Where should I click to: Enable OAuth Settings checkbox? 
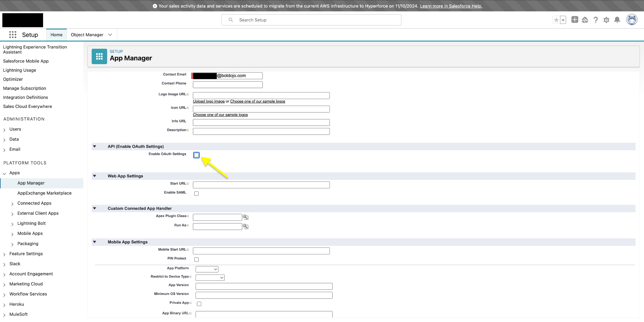click(x=197, y=155)
